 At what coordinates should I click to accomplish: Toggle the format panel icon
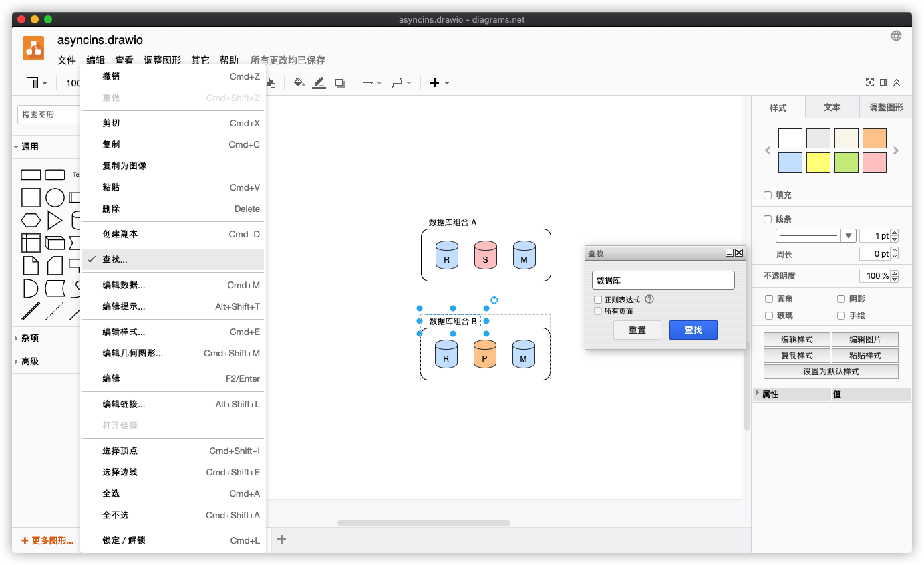[883, 82]
